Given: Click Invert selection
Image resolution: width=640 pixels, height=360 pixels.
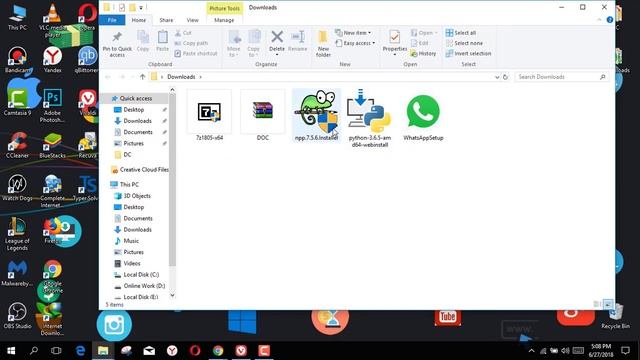Looking at the screenshot, I should (x=469, y=53).
